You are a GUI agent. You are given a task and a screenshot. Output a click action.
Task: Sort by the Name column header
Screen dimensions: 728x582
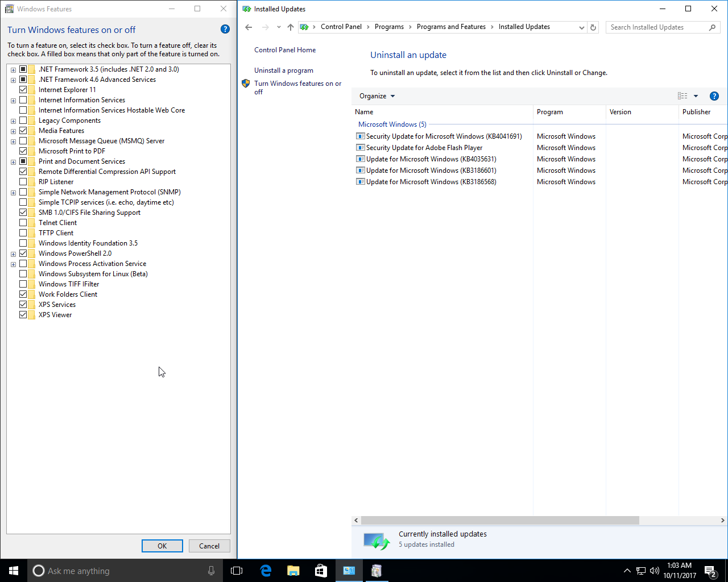point(442,112)
